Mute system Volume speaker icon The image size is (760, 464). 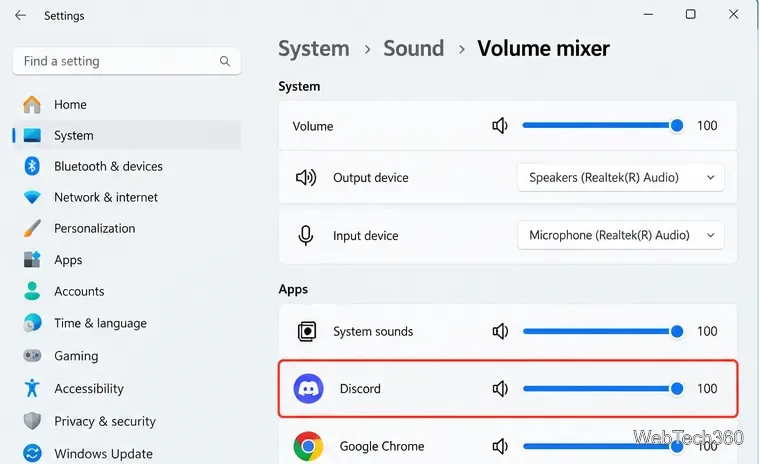point(500,126)
